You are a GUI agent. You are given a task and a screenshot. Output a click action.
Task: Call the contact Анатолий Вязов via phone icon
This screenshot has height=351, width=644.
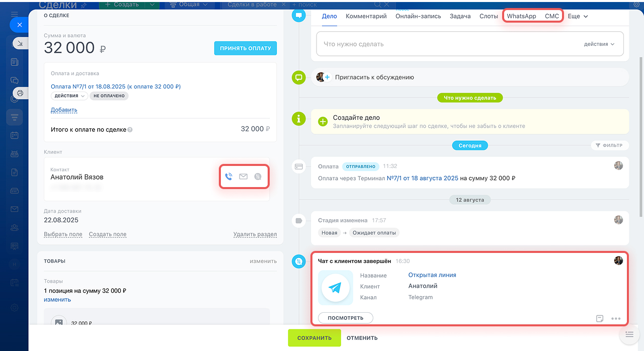[228, 177]
